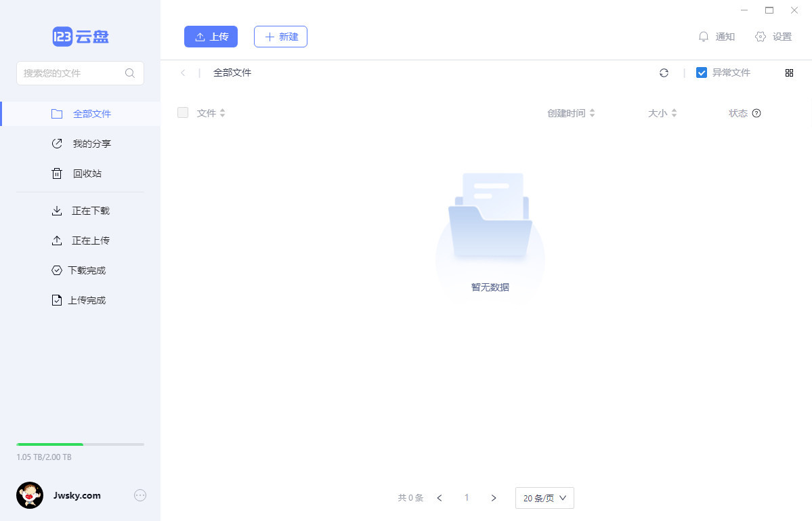Click the 上传 upload button
812x521 pixels.
211,37
